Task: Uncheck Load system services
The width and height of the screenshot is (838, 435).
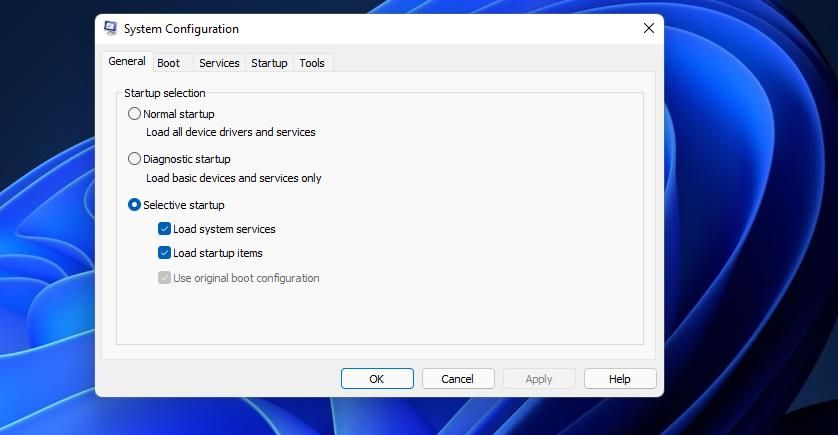Action: pos(164,229)
